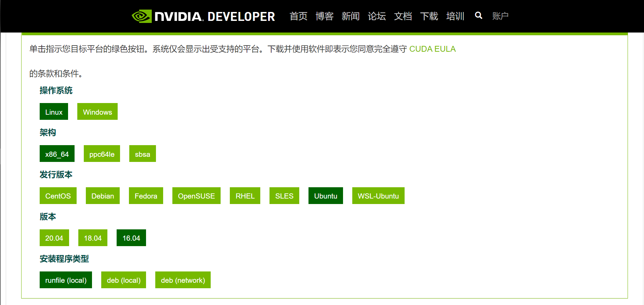The width and height of the screenshot is (644, 305).
Task: Open the 账户 account link
Action: tap(500, 16)
